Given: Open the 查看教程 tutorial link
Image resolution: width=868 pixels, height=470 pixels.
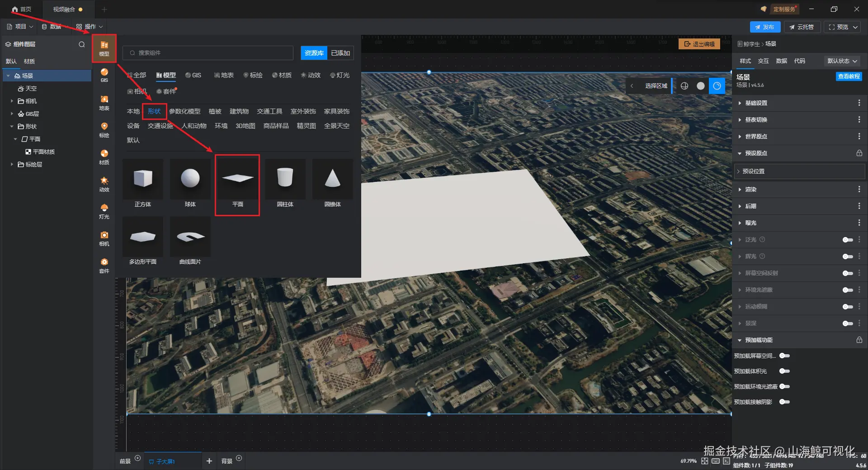Looking at the screenshot, I should click(x=849, y=76).
